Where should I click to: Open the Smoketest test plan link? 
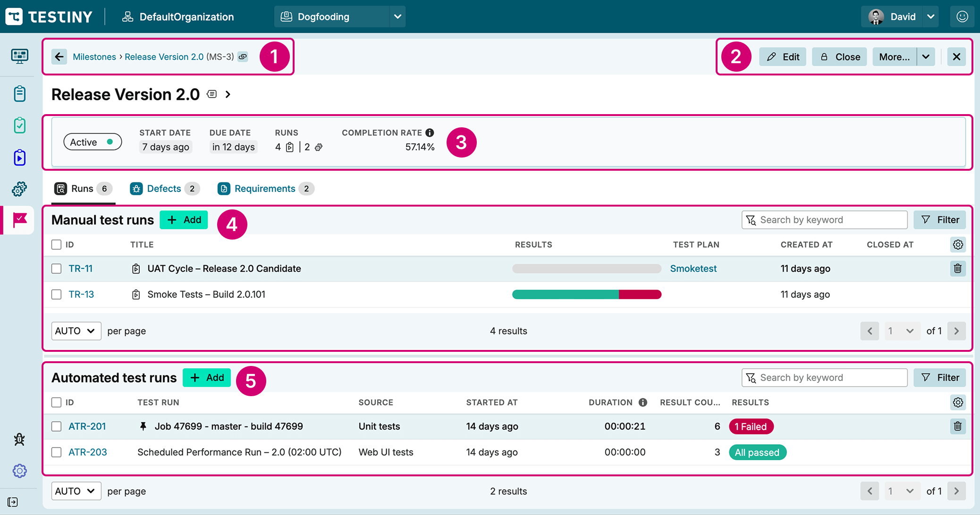tap(693, 268)
